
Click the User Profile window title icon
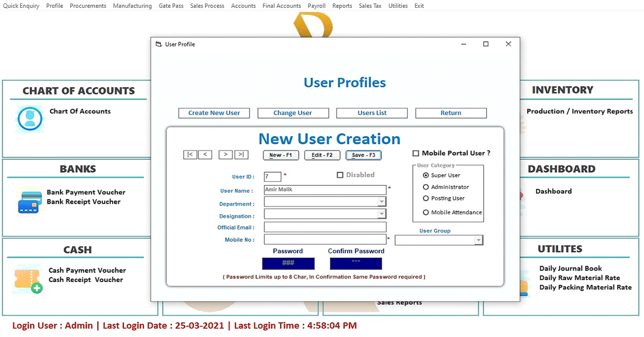[x=159, y=44]
